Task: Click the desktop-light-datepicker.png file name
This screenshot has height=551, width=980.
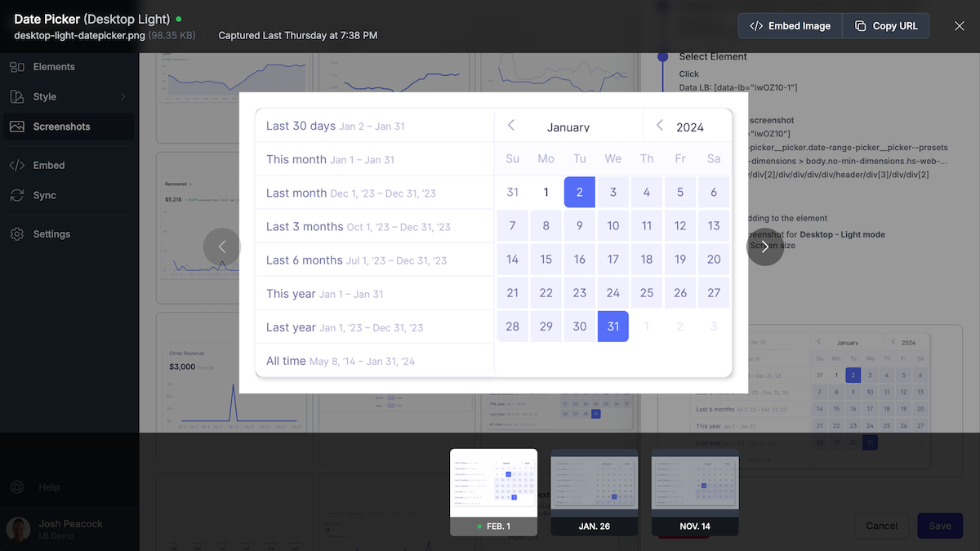Action: pos(79,36)
